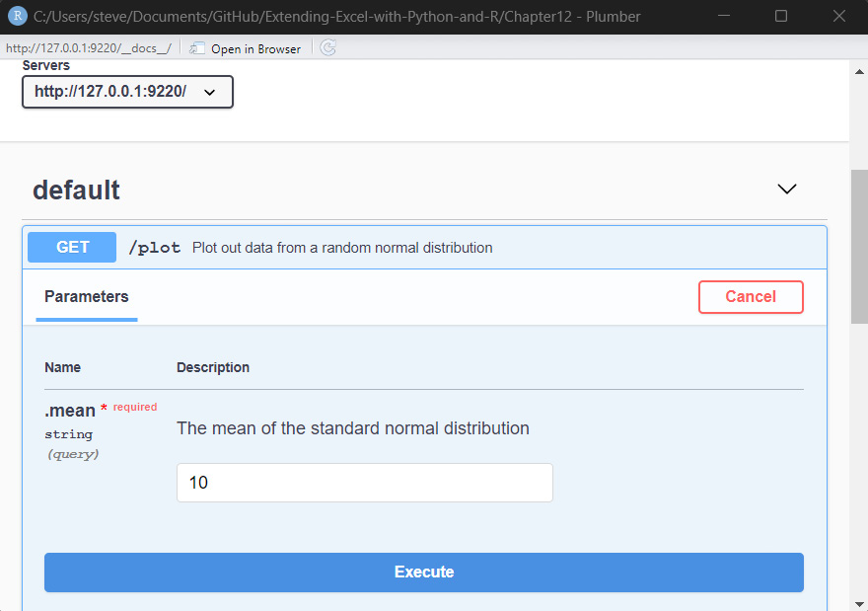Click the Name column header
The width and height of the screenshot is (868, 611).
pyautogui.click(x=62, y=367)
